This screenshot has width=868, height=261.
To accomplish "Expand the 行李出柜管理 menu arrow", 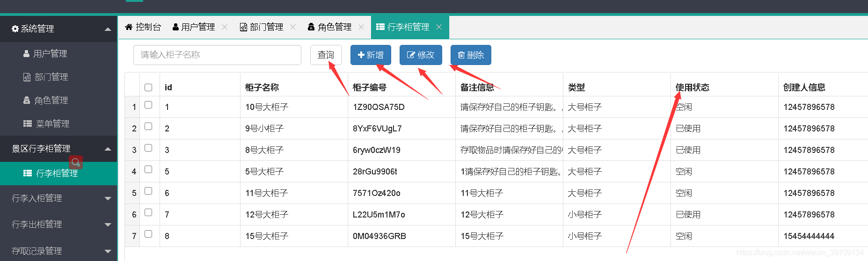I will click(x=108, y=225).
